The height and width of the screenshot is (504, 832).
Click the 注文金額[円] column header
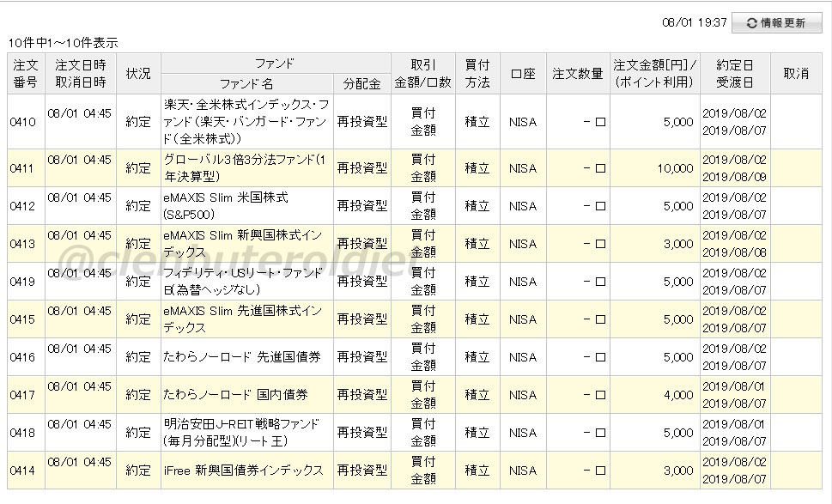(655, 74)
